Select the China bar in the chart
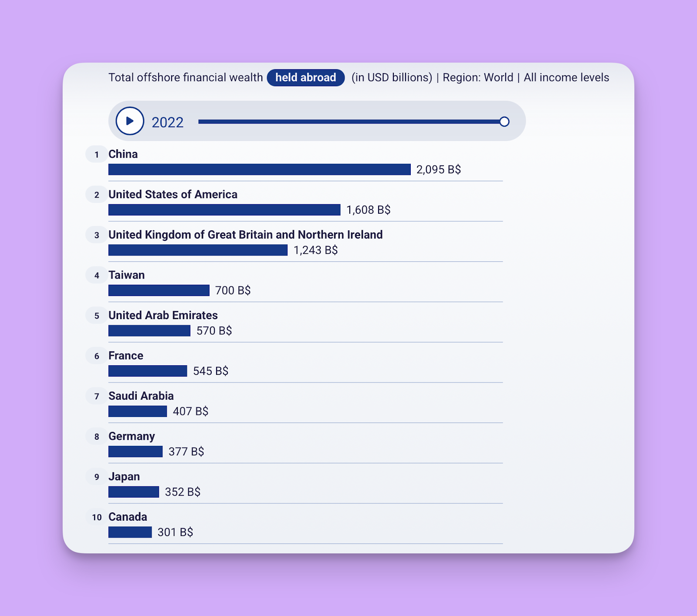This screenshot has height=616, width=697. (259, 169)
